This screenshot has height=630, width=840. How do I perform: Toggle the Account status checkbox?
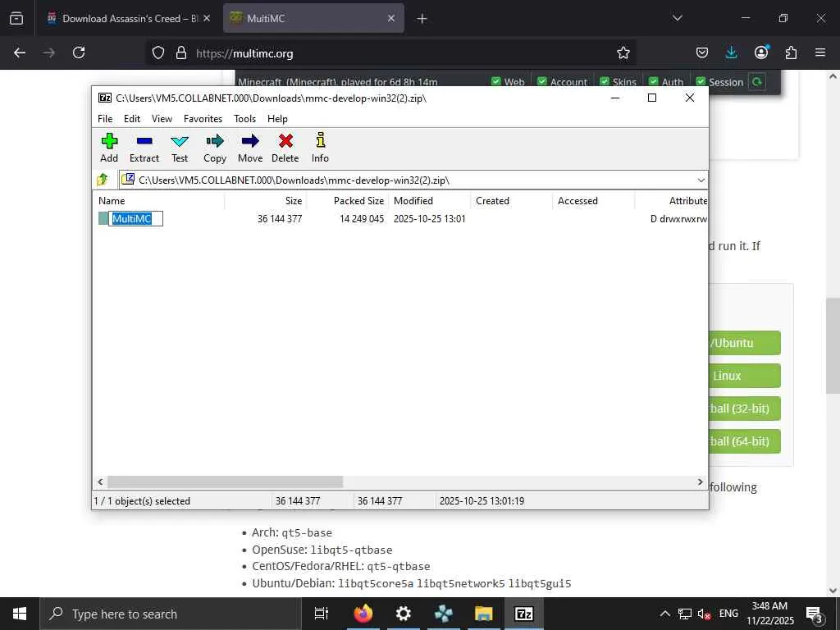click(x=541, y=81)
